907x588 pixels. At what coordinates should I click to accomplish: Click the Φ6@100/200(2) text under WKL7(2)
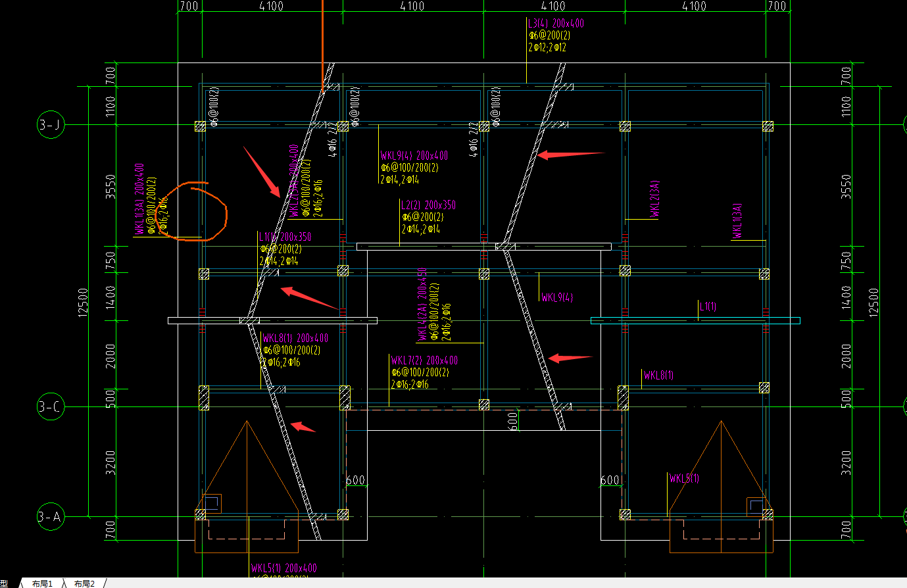[420, 372]
